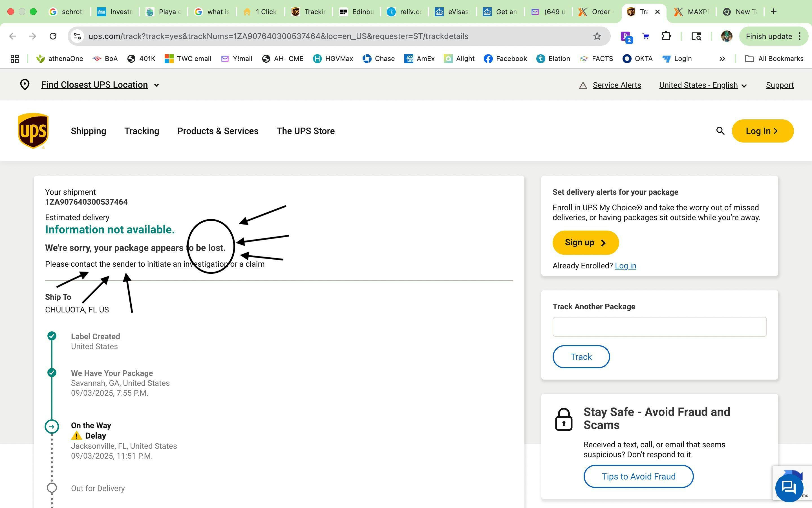
Task: Open the Service Alerts link
Action: click(617, 85)
